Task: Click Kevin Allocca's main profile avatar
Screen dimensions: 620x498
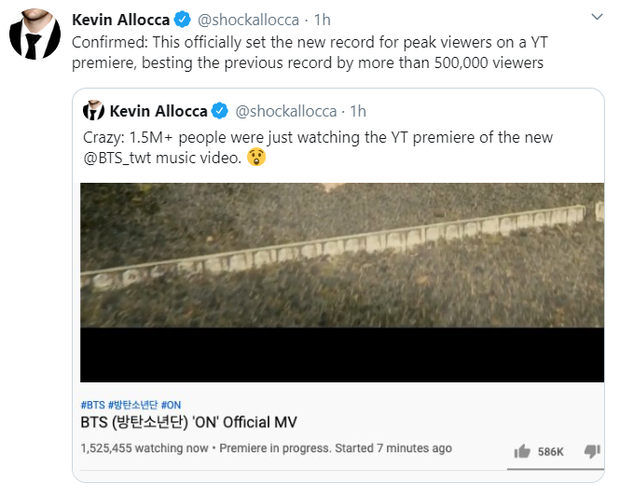Action: pos(34,35)
